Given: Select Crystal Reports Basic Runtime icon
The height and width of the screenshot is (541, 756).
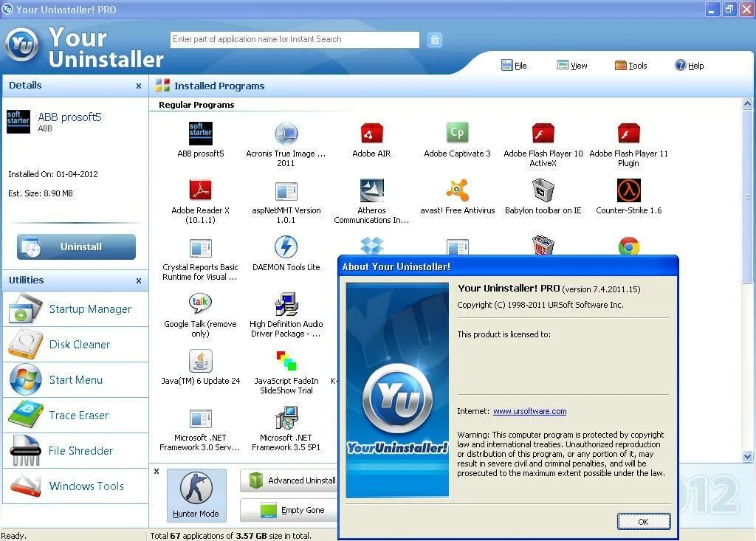Looking at the screenshot, I should tap(201, 248).
